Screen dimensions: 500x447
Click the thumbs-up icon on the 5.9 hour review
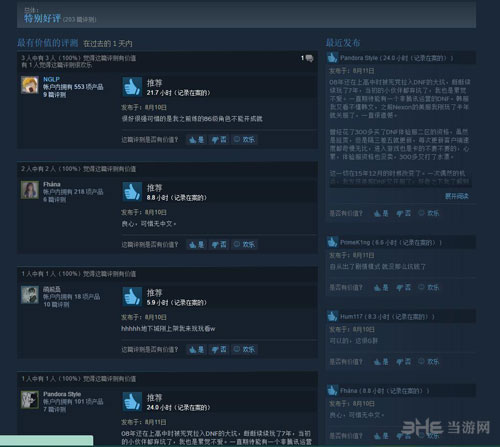132,297
